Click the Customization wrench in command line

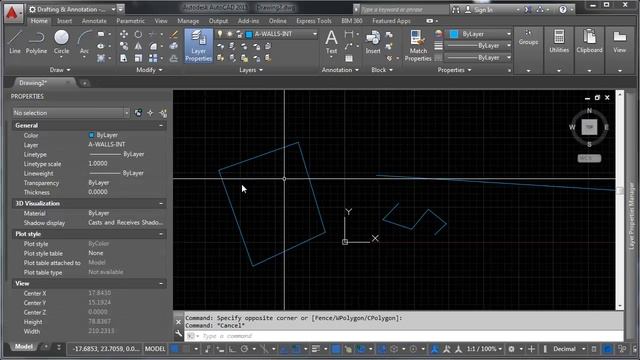click(178, 334)
